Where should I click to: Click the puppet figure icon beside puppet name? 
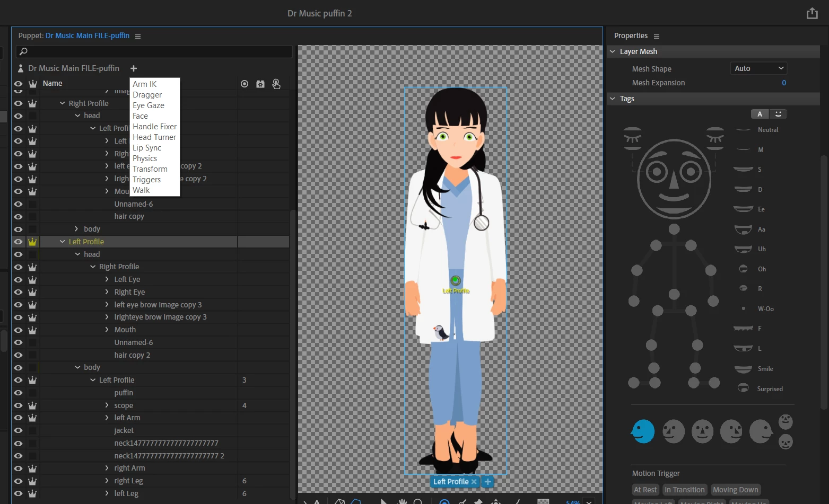tap(21, 68)
